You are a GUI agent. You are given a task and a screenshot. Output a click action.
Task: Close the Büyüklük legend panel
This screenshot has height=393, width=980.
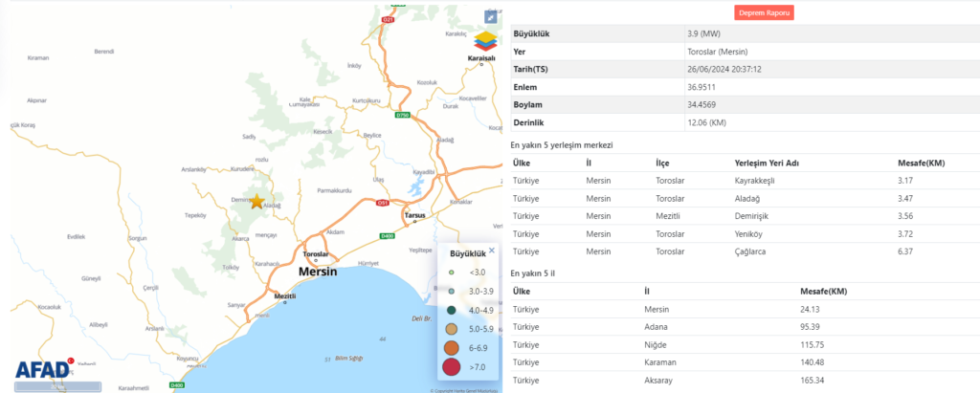492,251
